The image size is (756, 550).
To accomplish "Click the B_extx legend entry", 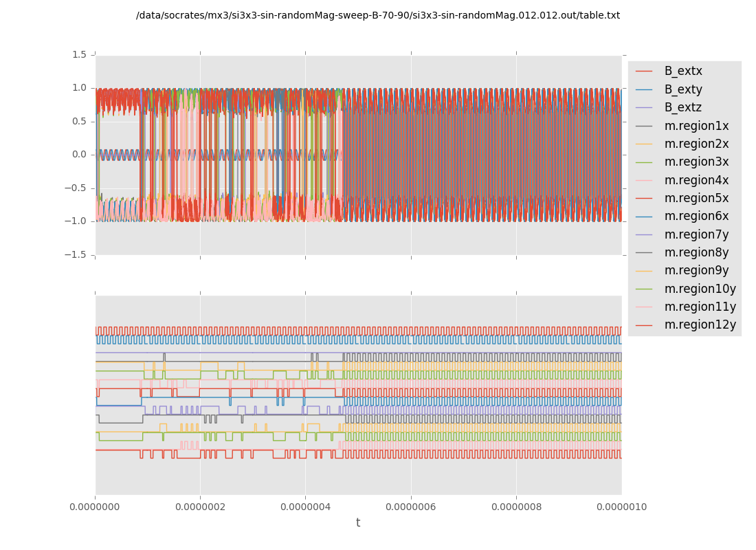I will click(x=682, y=71).
